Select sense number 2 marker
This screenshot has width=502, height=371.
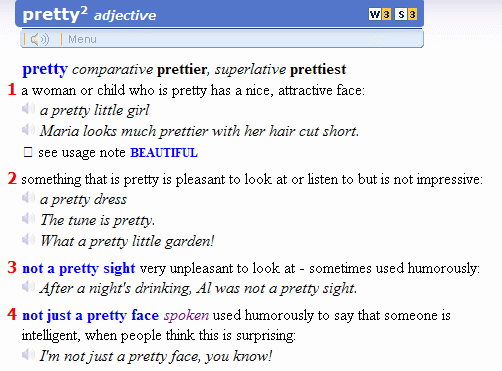coord(12,178)
